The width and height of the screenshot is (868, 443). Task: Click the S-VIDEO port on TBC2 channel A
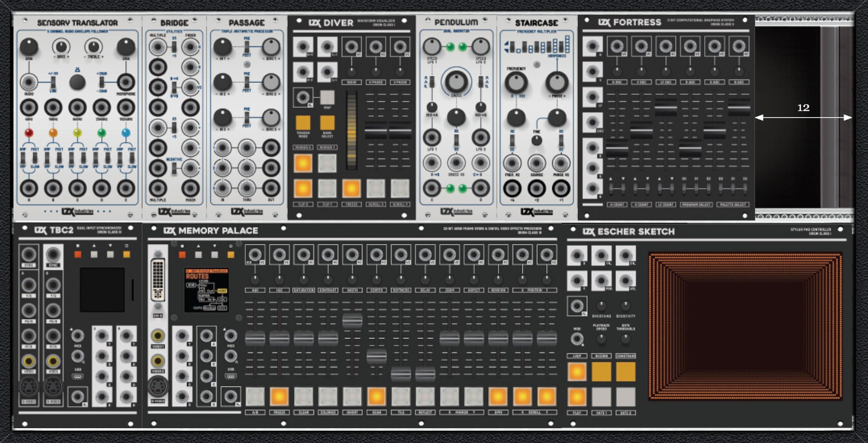pyautogui.click(x=29, y=387)
